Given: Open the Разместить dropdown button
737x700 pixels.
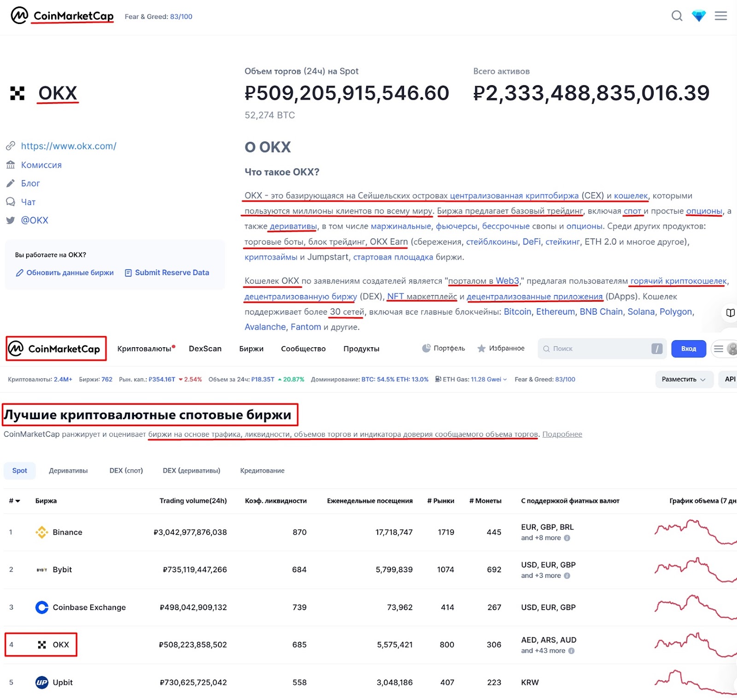Looking at the screenshot, I should pos(684,379).
